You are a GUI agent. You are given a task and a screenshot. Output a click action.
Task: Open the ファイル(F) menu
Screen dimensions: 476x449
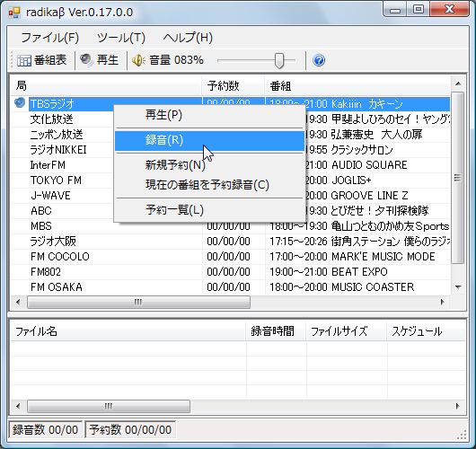(x=49, y=38)
